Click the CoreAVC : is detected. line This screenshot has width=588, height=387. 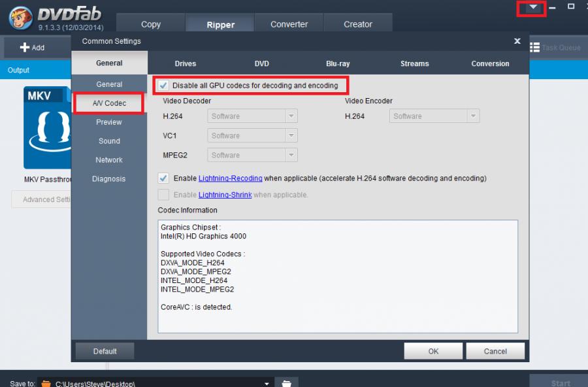click(x=197, y=307)
